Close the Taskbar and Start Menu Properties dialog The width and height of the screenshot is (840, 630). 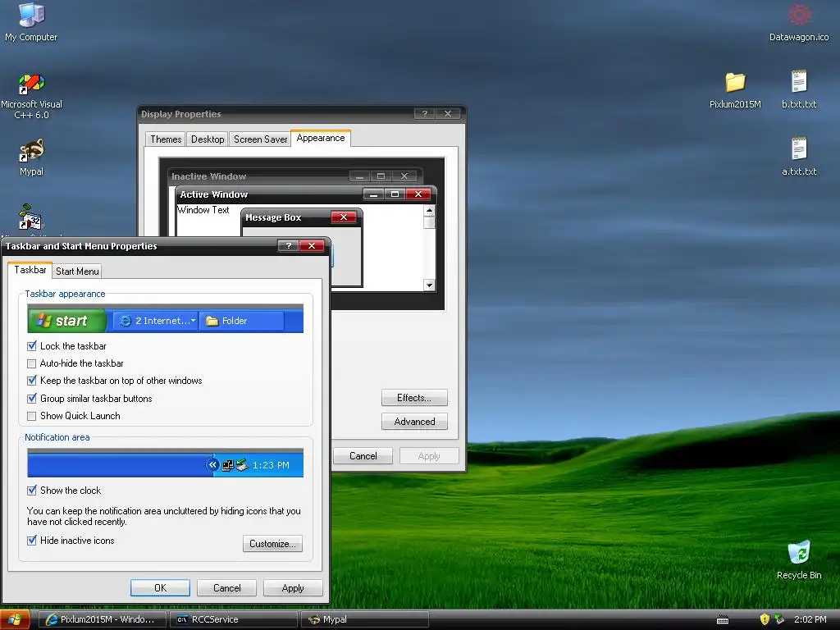click(x=312, y=246)
